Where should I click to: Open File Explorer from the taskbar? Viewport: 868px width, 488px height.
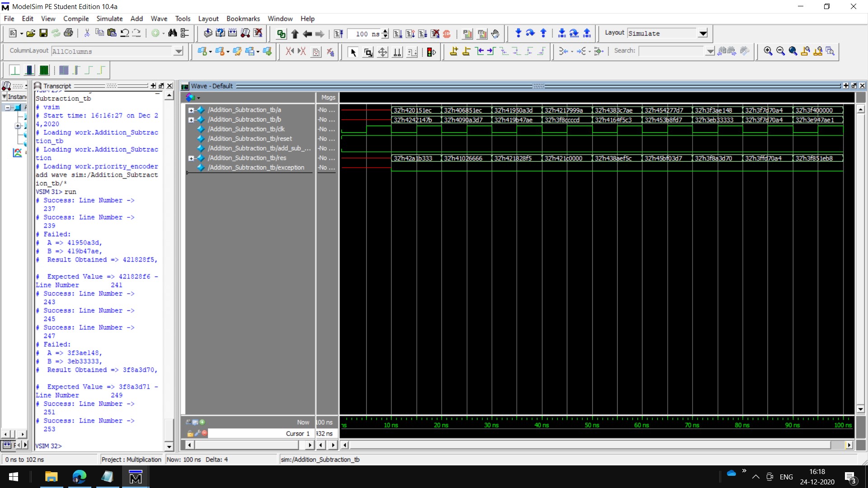tap(51, 477)
